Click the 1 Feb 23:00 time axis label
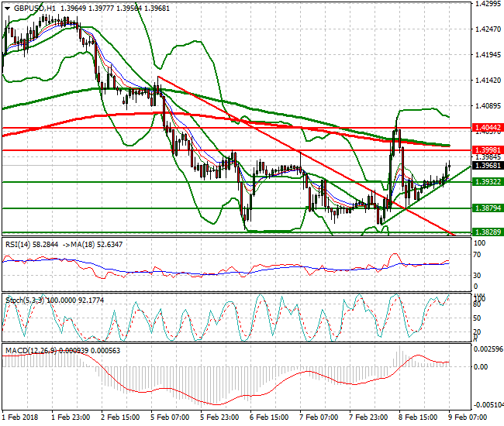The width and height of the screenshot is (504, 426). tap(71, 417)
